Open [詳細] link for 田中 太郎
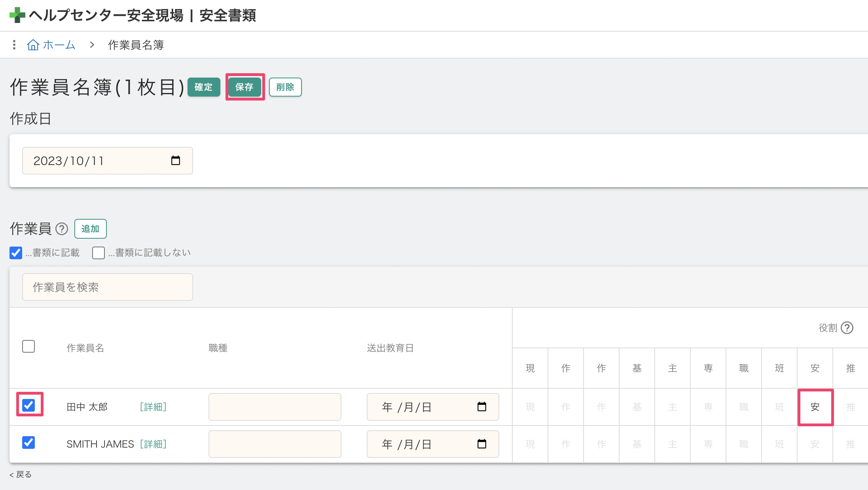Image resolution: width=868 pixels, height=490 pixels. pyautogui.click(x=153, y=407)
